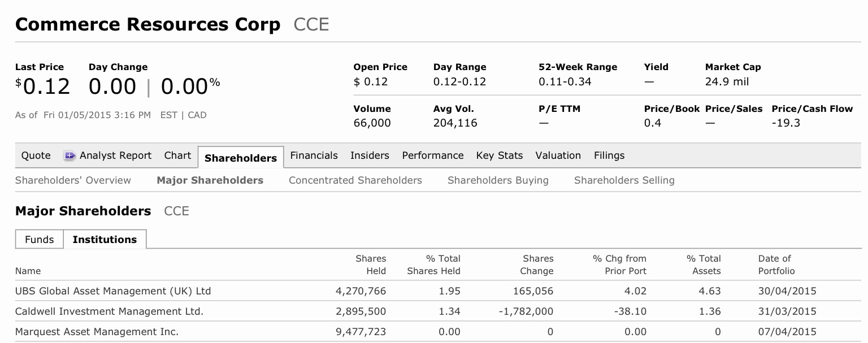The height and width of the screenshot is (343, 868).
Task: Click UBS Global Asset Management link
Action: point(112,291)
